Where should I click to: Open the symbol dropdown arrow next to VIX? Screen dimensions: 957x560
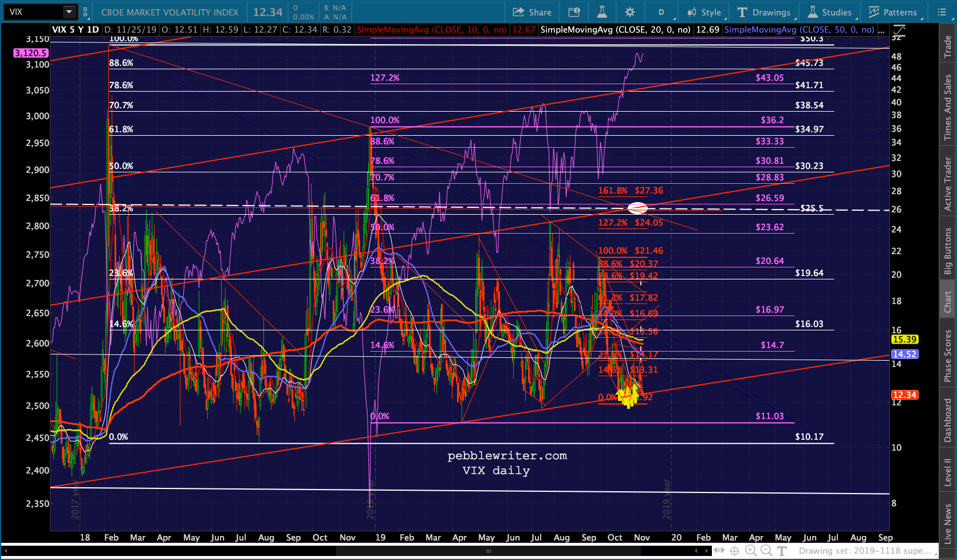(x=69, y=11)
